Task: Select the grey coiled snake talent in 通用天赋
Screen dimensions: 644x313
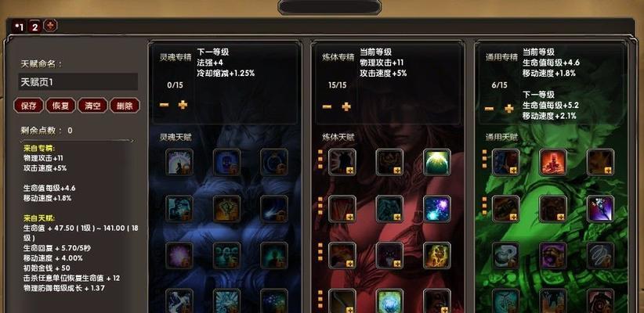Action: point(505,256)
